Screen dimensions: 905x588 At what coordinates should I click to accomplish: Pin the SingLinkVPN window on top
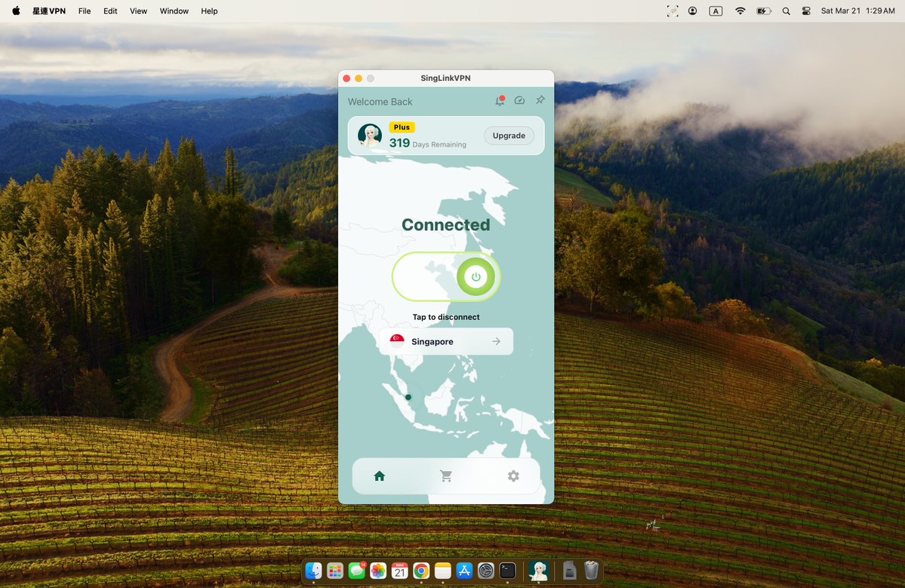click(x=540, y=100)
